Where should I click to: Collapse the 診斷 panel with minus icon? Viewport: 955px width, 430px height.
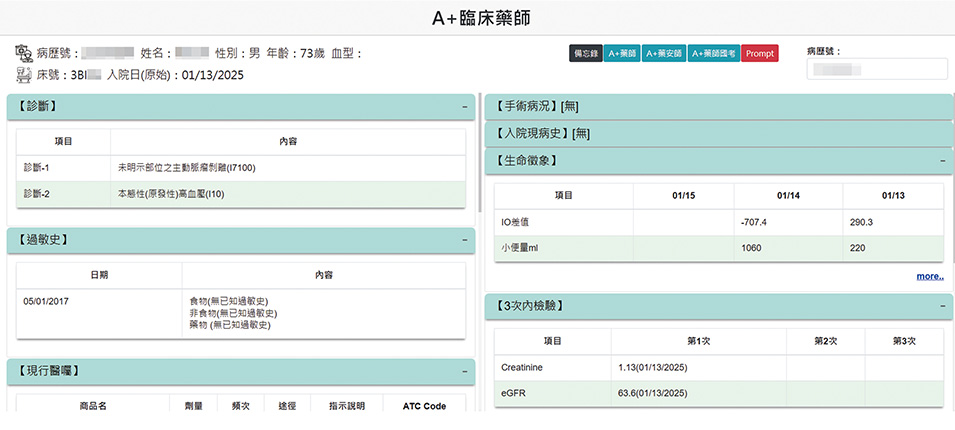click(x=464, y=106)
